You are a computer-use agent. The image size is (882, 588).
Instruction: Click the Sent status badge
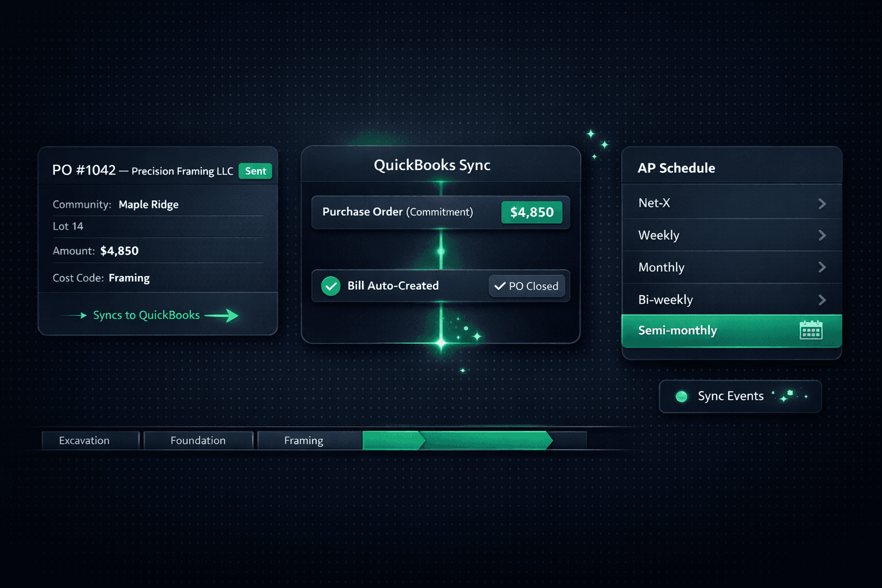click(x=255, y=171)
